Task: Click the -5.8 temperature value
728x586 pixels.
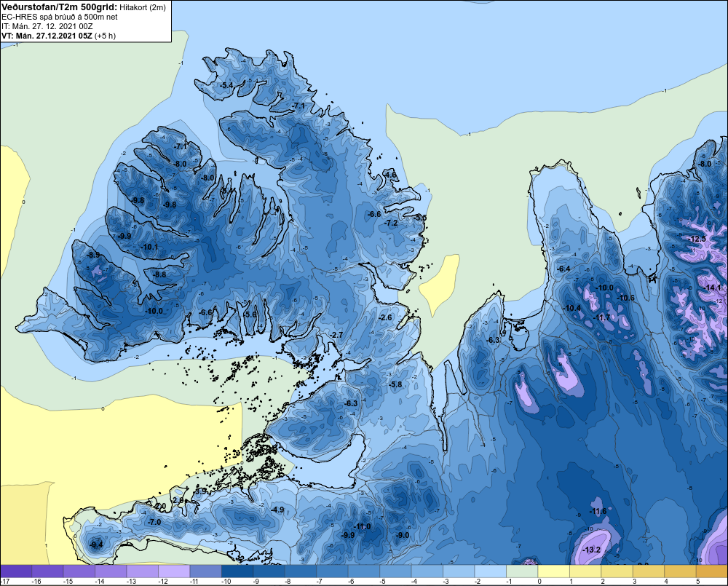Action: [x=395, y=384]
